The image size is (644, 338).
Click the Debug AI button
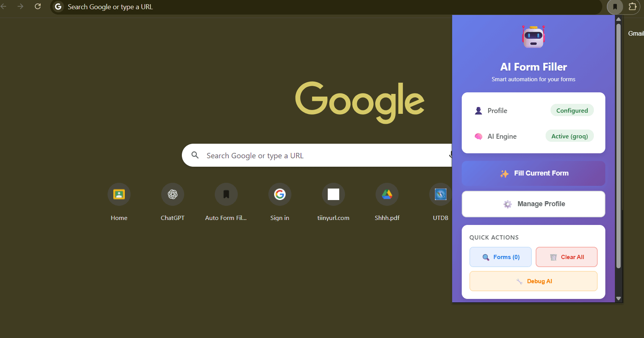(x=533, y=281)
